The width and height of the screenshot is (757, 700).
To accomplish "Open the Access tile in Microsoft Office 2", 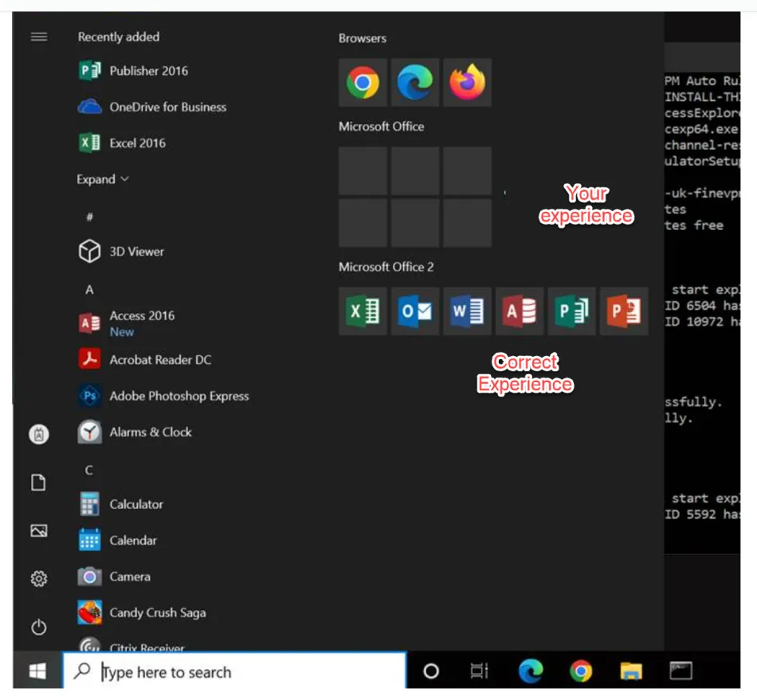I will 520,311.
